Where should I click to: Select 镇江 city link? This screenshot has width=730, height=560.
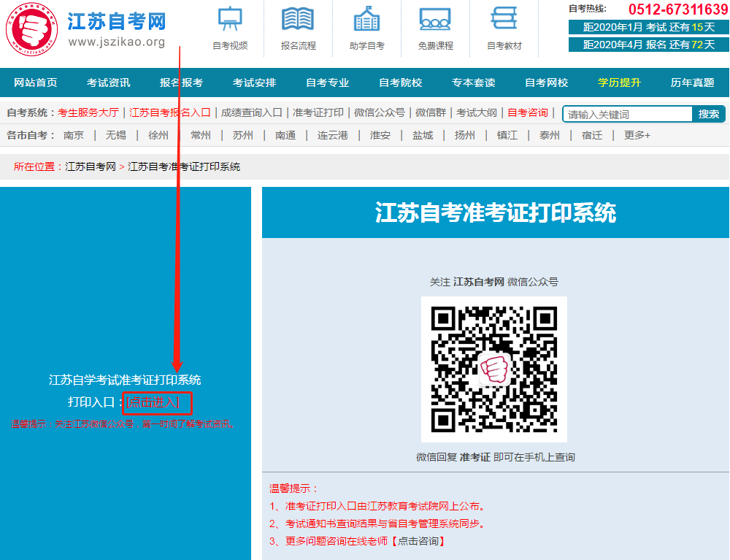click(507, 136)
